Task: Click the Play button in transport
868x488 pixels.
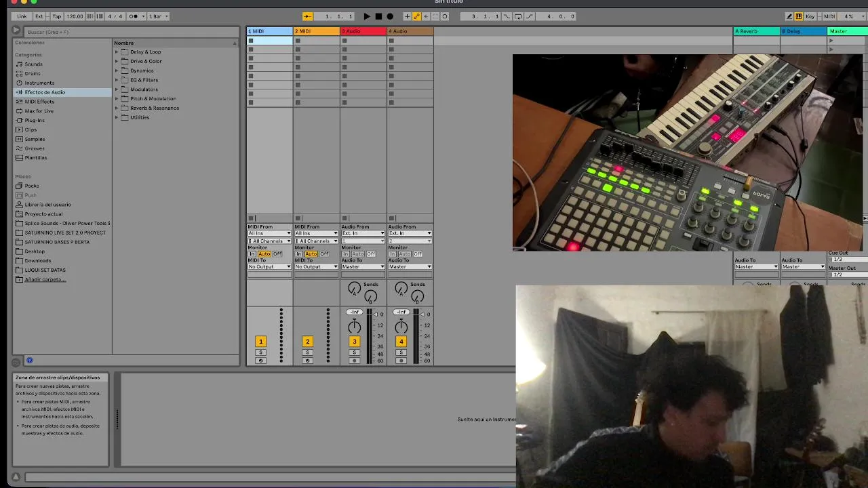Action: pos(367,16)
